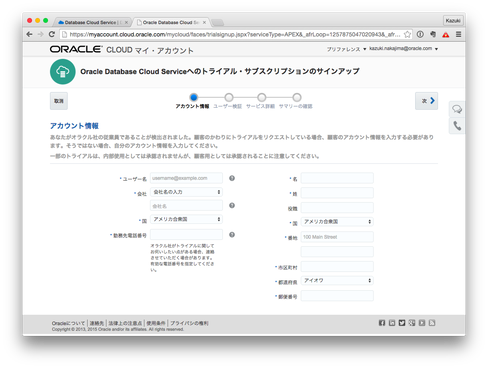Show help for the 勤務先電話番号 field

[232, 235]
